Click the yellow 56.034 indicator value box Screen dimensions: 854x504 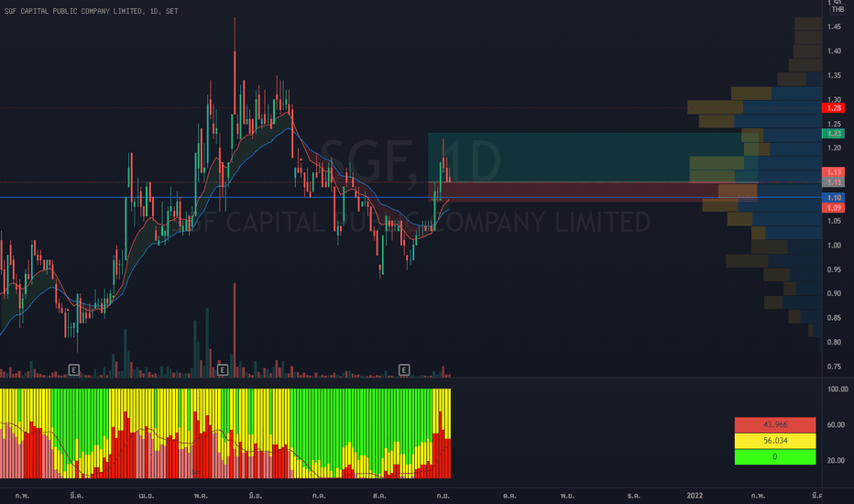775,441
